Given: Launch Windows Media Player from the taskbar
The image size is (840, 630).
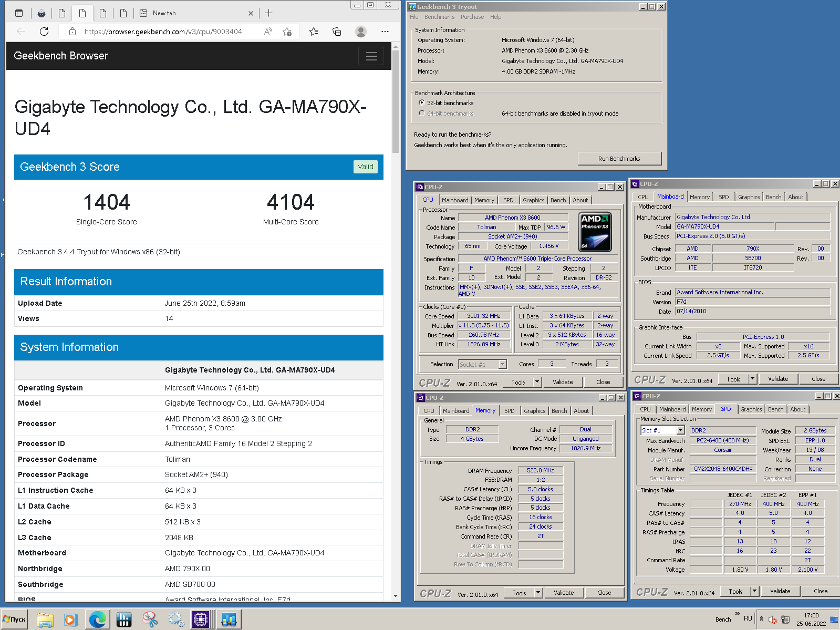Looking at the screenshot, I should click(70, 619).
